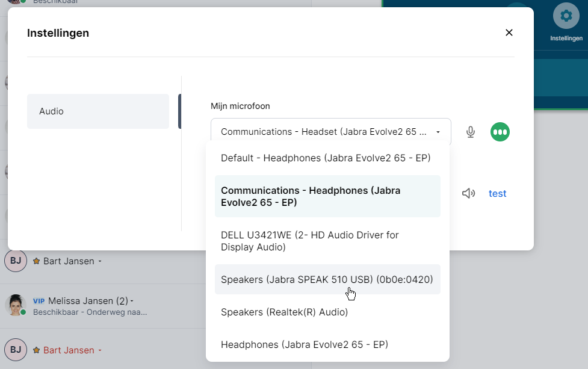588x369 pixels.
Task: Click the test speaker link
Action: 497,193
